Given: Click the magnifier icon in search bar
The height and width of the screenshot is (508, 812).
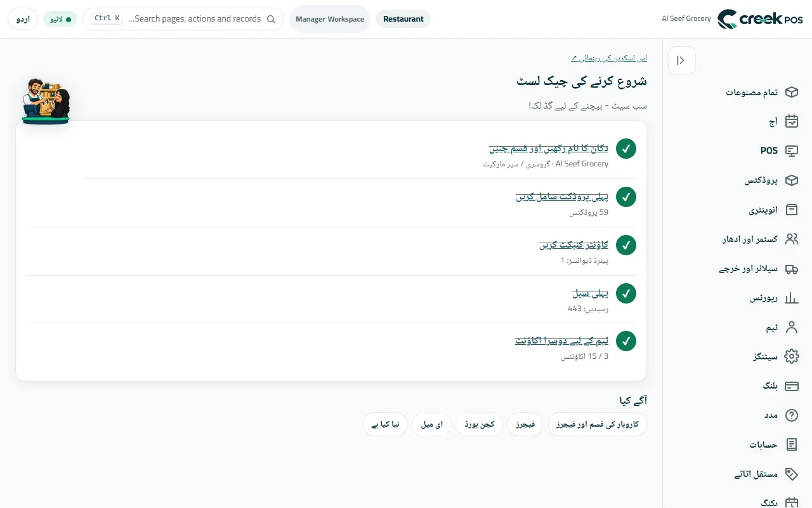Looking at the screenshot, I should (271, 19).
